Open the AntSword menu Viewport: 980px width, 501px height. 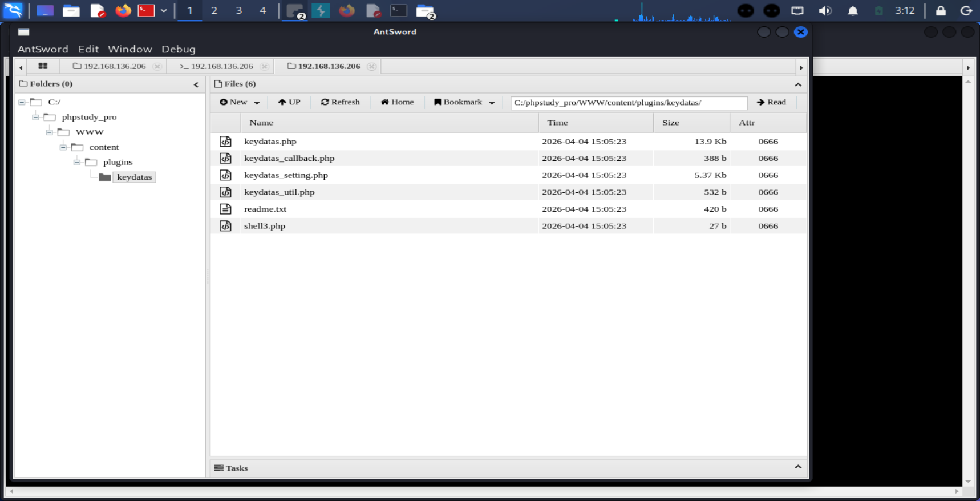coord(43,49)
